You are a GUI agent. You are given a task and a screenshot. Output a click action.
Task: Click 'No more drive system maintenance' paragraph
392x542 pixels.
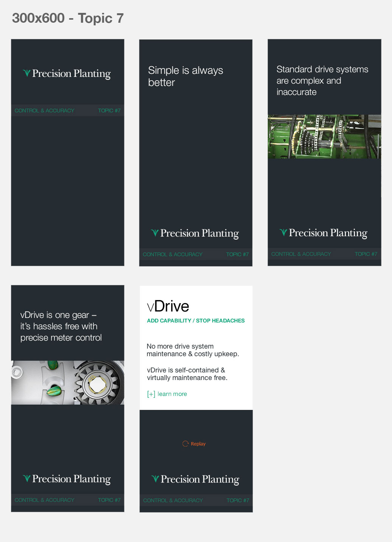point(192,350)
